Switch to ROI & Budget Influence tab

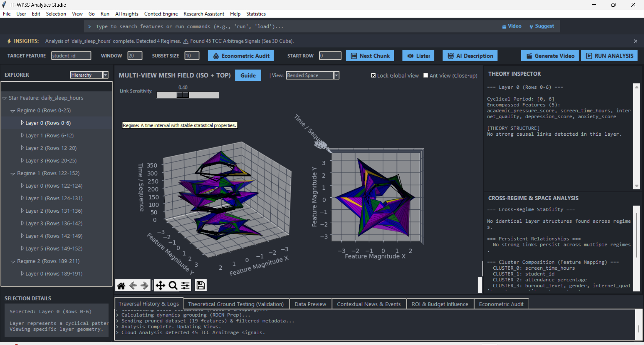[x=440, y=304]
